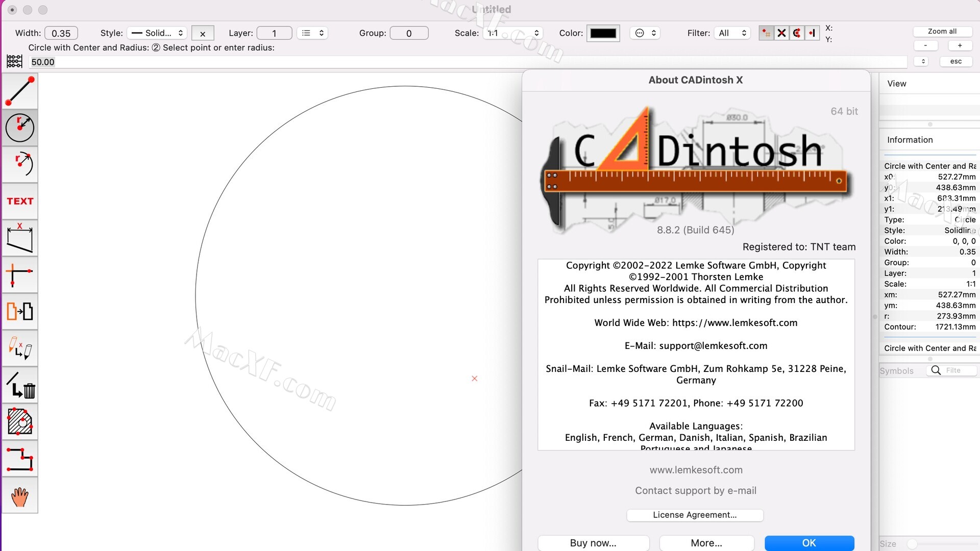Click the zoom in plus button

coord(960,45)
